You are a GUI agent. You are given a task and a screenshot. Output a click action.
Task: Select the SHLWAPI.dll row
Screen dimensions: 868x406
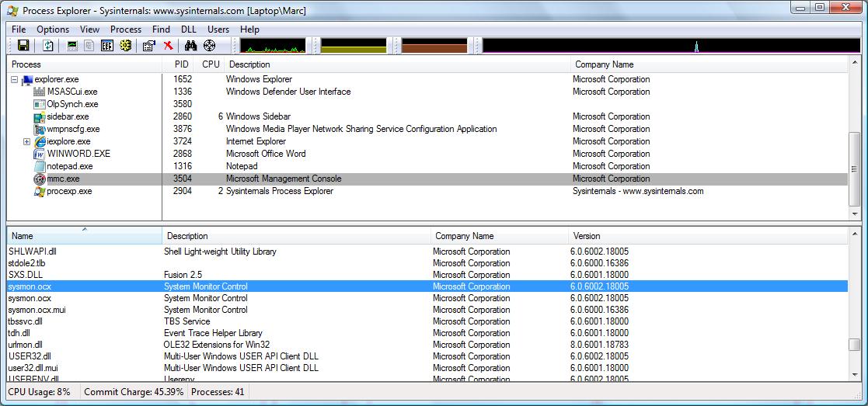pyautogui.click(x=427, y=252)
